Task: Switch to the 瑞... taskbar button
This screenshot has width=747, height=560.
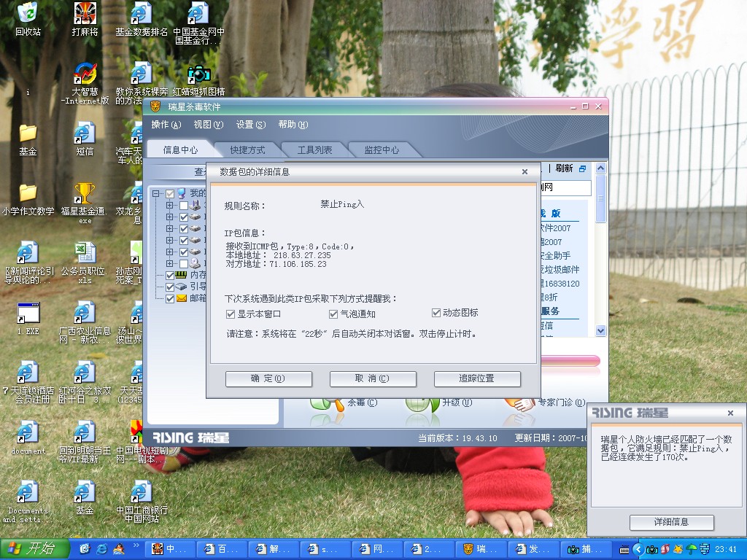Action: pos(481,549)
